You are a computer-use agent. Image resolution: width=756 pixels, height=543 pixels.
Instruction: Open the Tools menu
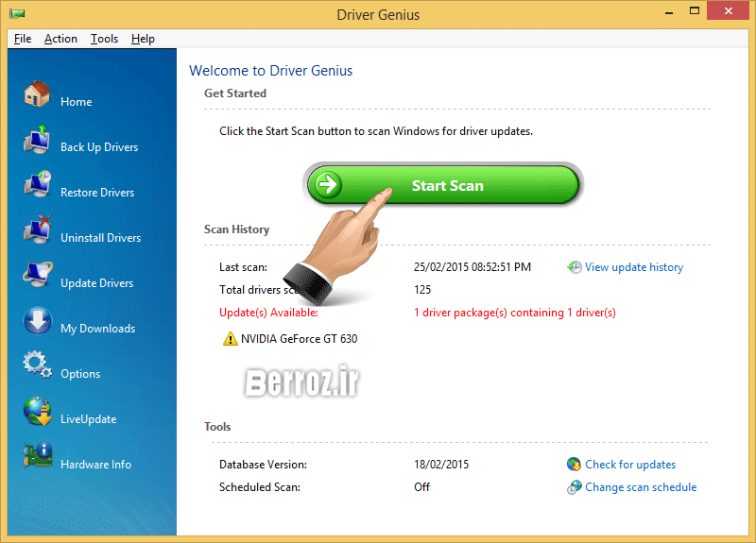point(105,39)
